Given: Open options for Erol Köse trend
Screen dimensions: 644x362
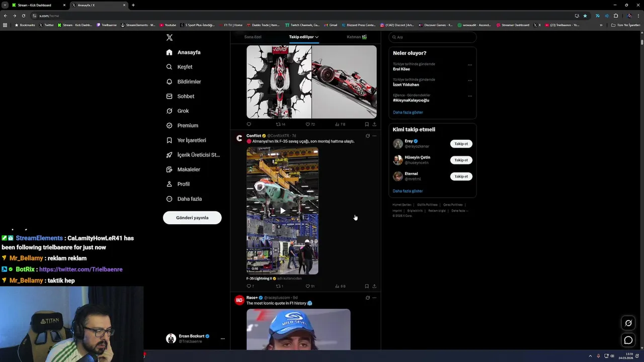Looking at the screenshot, I should [470, 65].
